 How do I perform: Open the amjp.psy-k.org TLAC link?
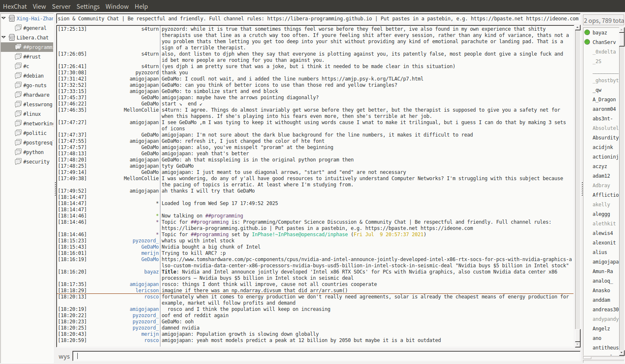(372, 78)
